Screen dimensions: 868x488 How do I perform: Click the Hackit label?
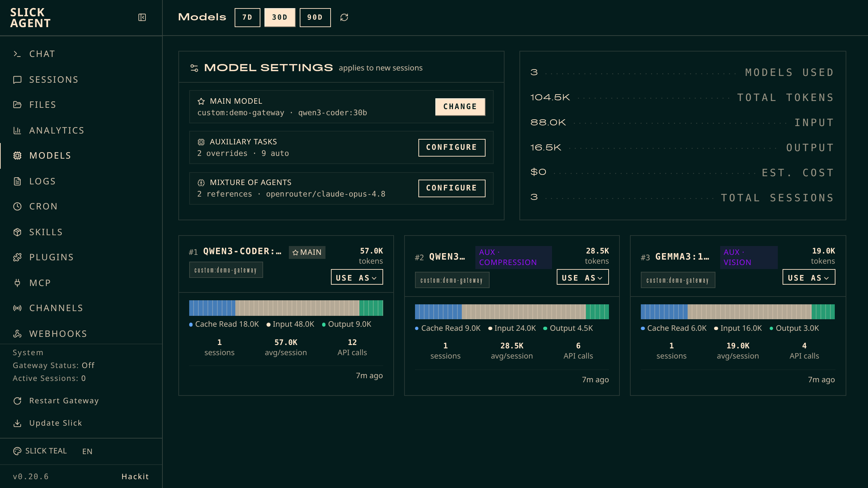(x=135, y=476)
